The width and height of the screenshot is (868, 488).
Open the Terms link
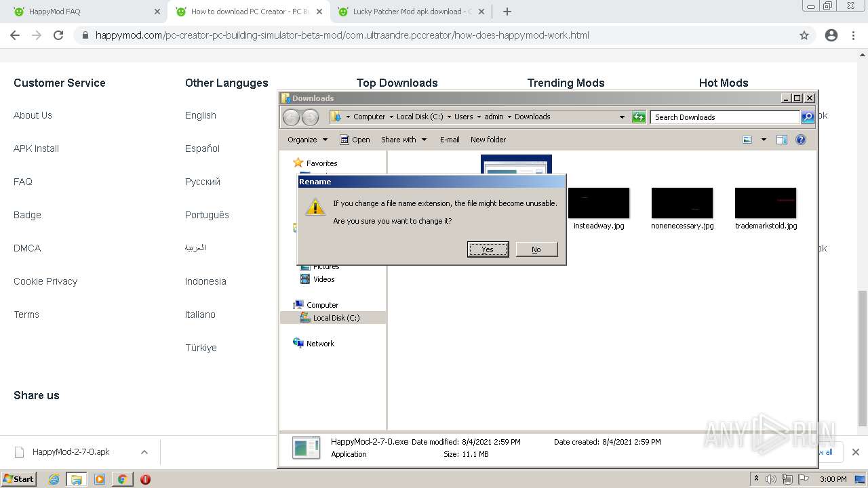(26, 314)
